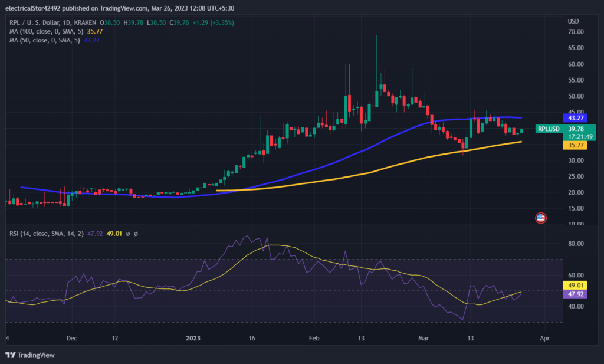604x364 pixels.
Task: Click the RSI (14, close, SMA, 14, 2) legend
Action: pos(46,234)
